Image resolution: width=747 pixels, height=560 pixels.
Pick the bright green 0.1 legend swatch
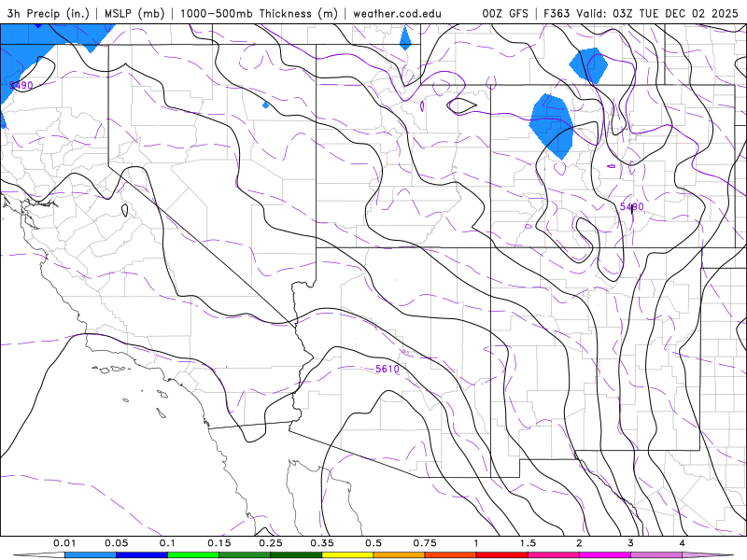193,555
